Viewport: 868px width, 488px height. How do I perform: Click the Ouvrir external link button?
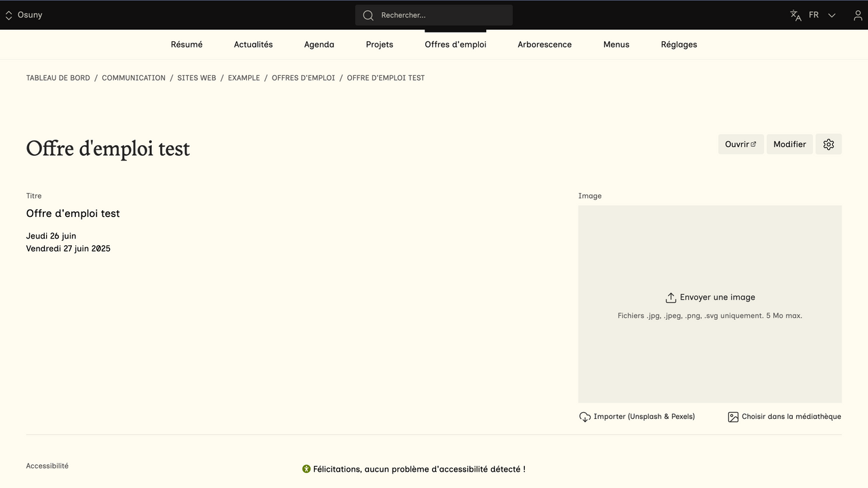741,144
